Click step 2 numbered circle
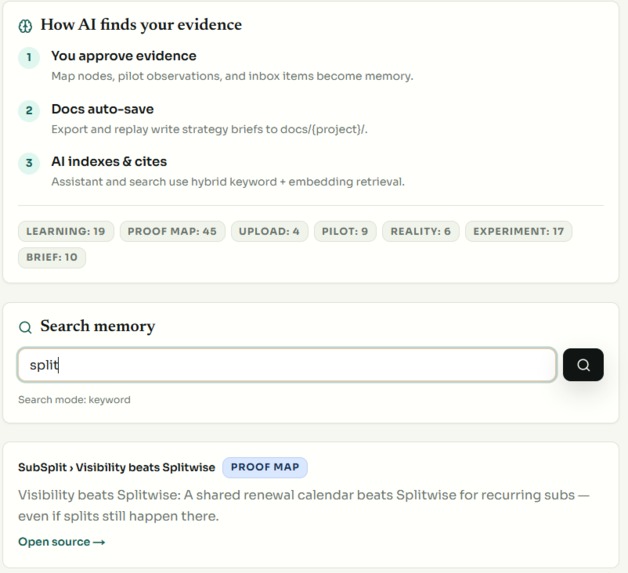The image size is (628, 573). click(29, 111)
